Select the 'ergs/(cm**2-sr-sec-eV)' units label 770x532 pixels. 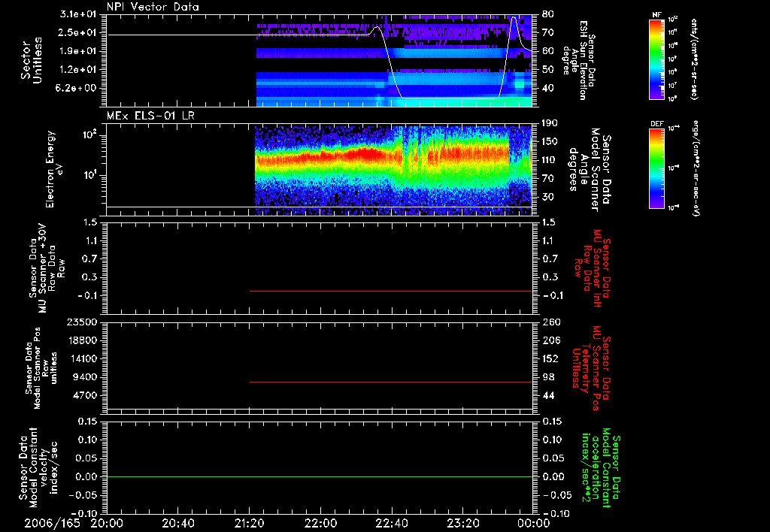[696, 168]
